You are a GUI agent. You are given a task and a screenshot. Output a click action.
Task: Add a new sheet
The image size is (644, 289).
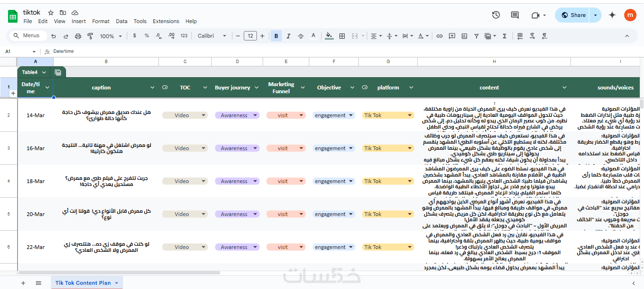tap(23, 283)
